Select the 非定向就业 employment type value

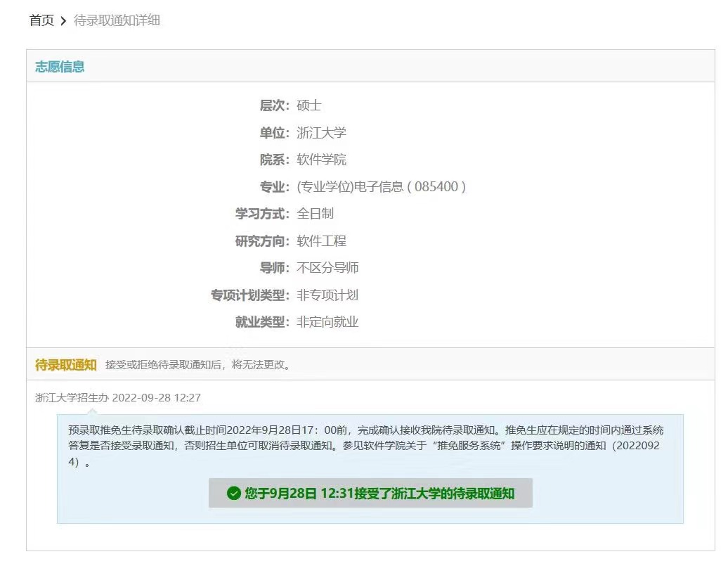(327, 322)
